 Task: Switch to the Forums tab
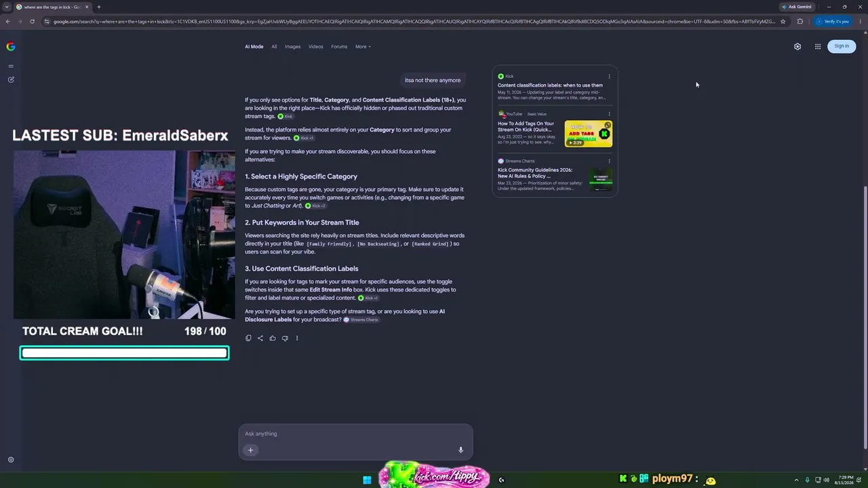pyautogui.click(x=339, y=47)
